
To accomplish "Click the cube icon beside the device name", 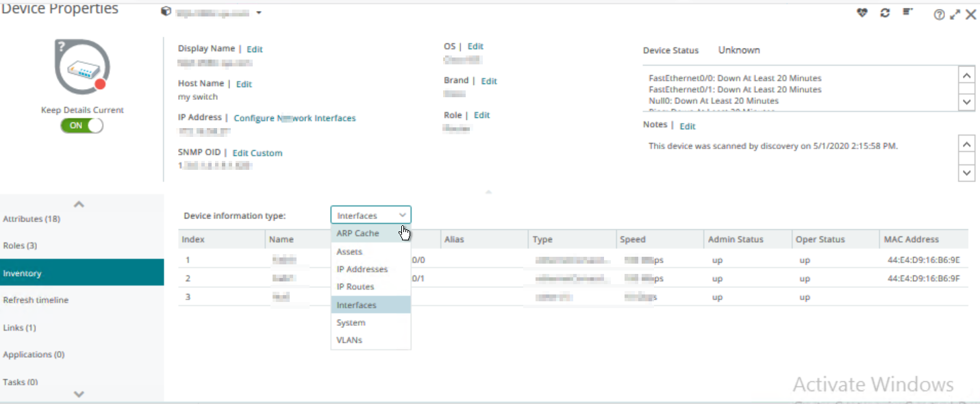I will [x=166, y=12].
